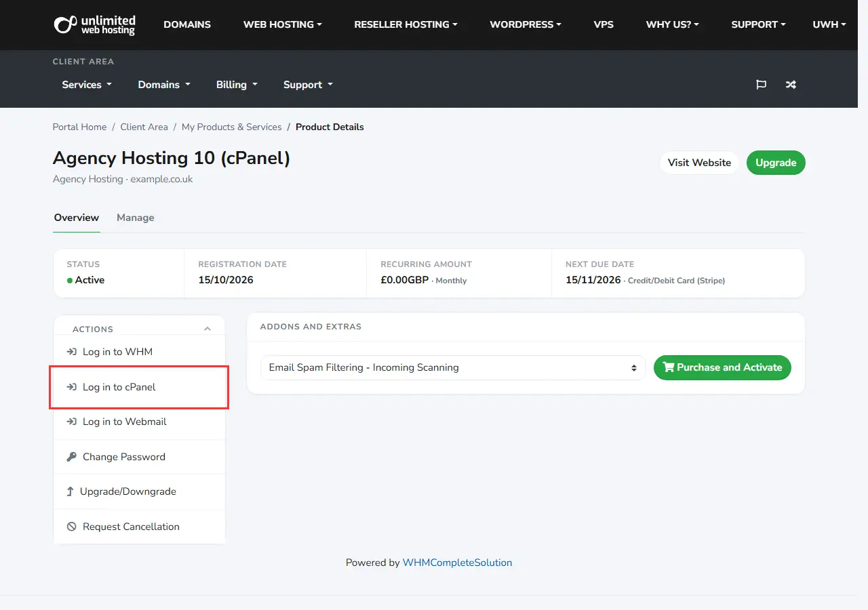Screen dimensions: 868x610
Task: Expand the top Support menu
Action: tap(758, 24)
